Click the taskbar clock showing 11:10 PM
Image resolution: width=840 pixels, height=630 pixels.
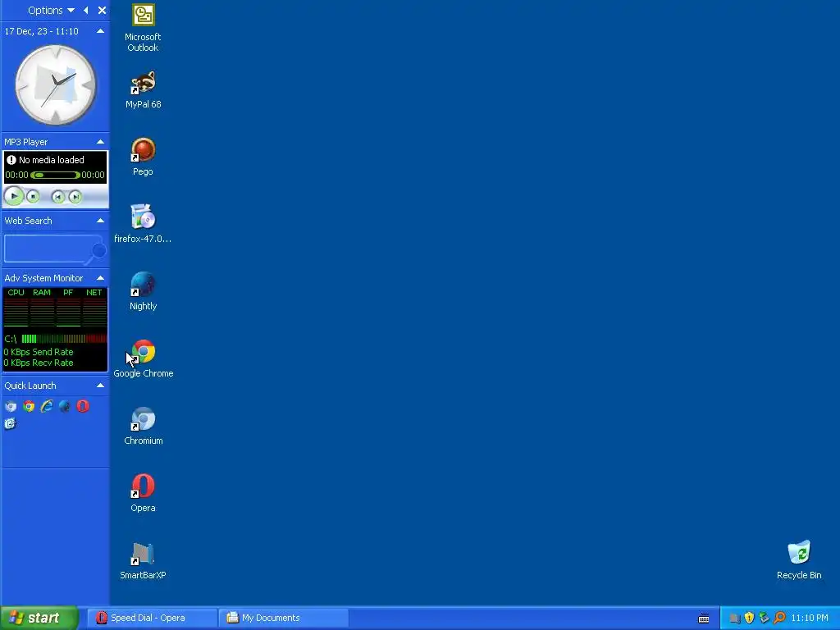point(810,619)
